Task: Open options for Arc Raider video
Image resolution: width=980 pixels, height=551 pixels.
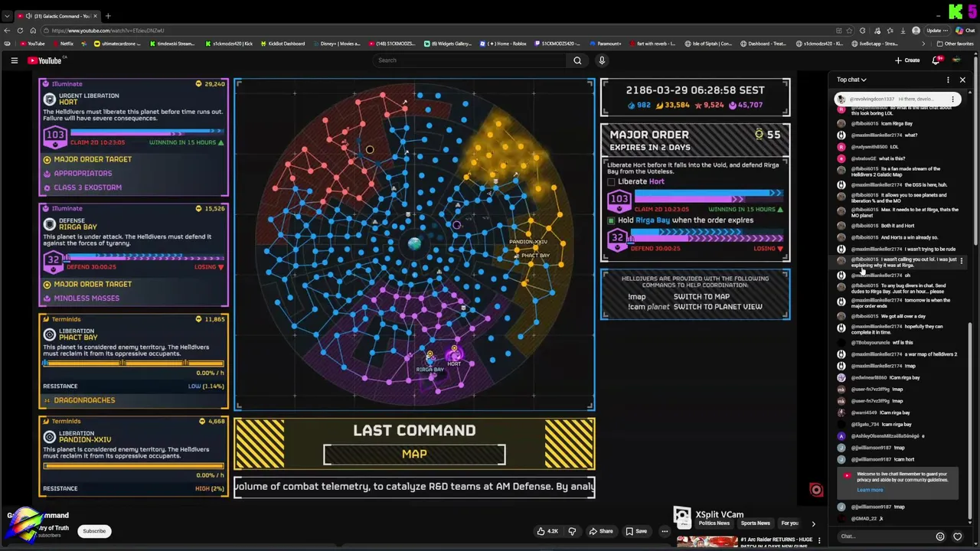Action: tap(819, 540)
